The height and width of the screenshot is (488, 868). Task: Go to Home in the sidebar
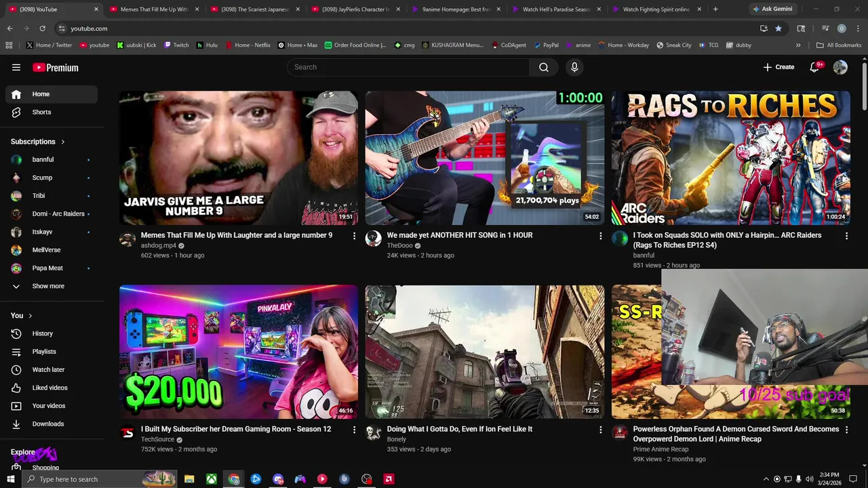pos(52,94)
